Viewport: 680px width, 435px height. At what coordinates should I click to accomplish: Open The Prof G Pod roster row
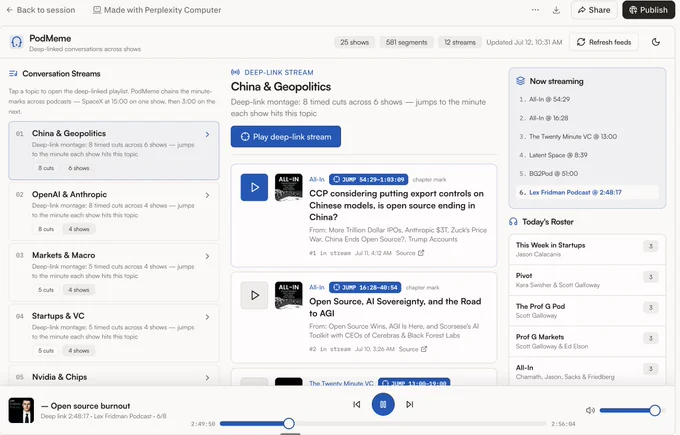click(587, 311)
